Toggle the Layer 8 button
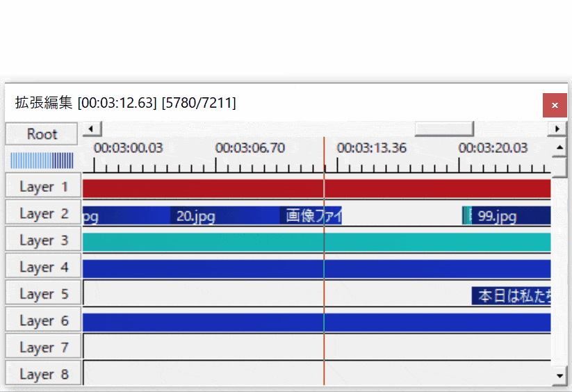The width and height of the screenshot is (572, 392). [43, 374]
